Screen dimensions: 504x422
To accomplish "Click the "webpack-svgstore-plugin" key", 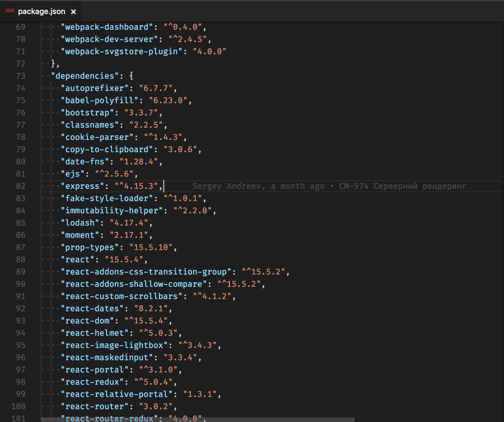I will pyautogui.click(x=122, y=52).
